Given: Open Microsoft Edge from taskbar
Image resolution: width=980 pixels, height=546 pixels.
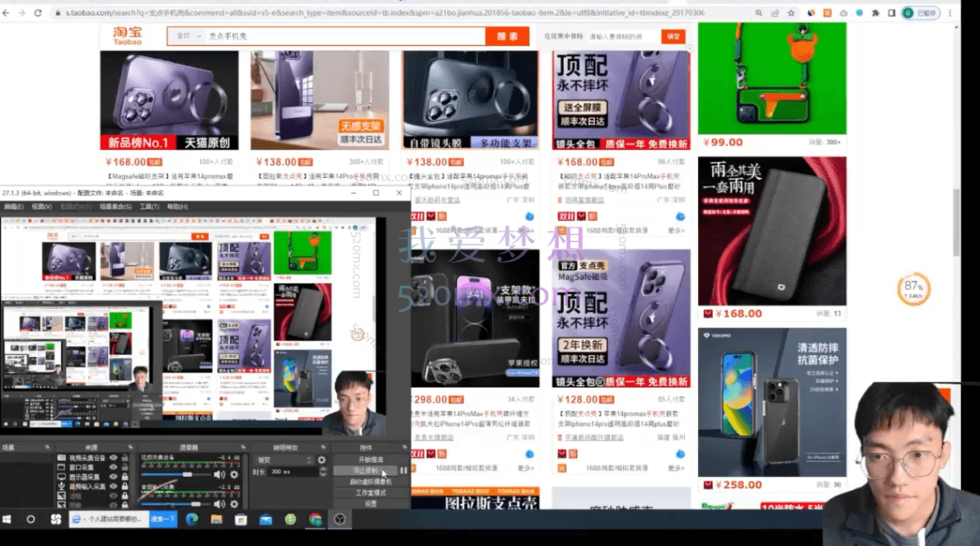Looking at the screenshot, I should coord(192,519).
